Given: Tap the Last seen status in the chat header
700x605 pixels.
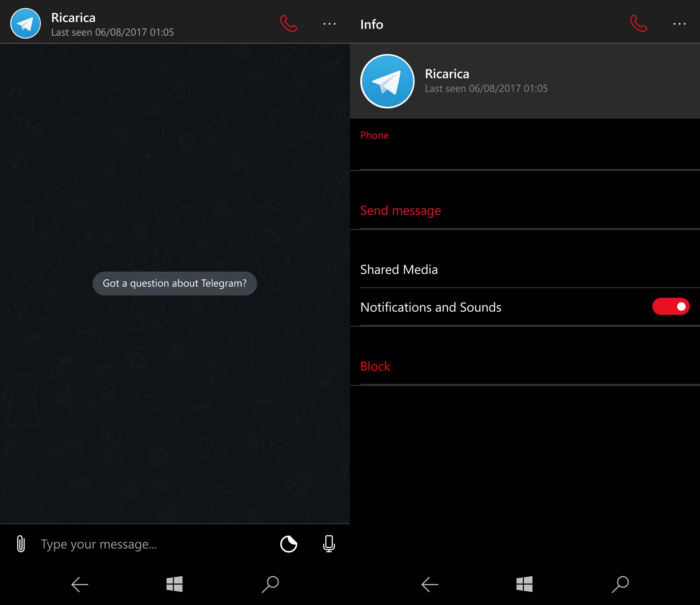Looking at the screenshot, I should pyautogui.click(x=113, y=32).
